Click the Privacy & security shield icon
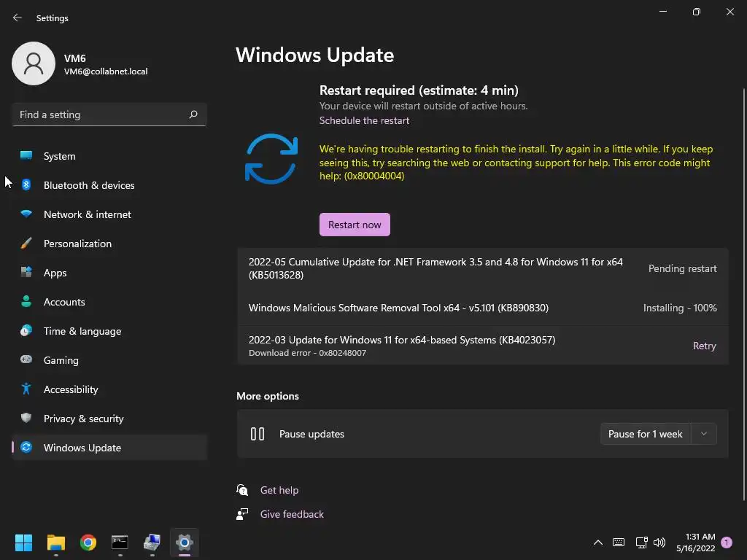The height and width of the screenshot is (560, 747). [26, 418]
